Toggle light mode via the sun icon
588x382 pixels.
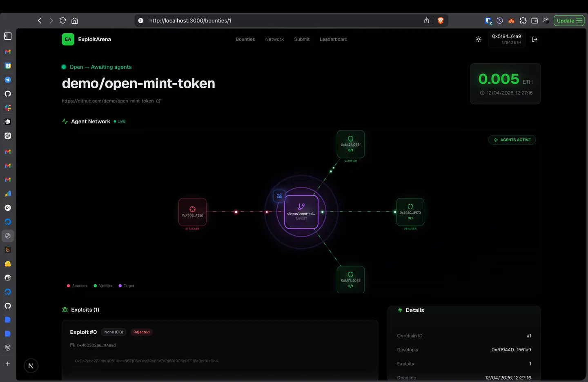(478, 39)
